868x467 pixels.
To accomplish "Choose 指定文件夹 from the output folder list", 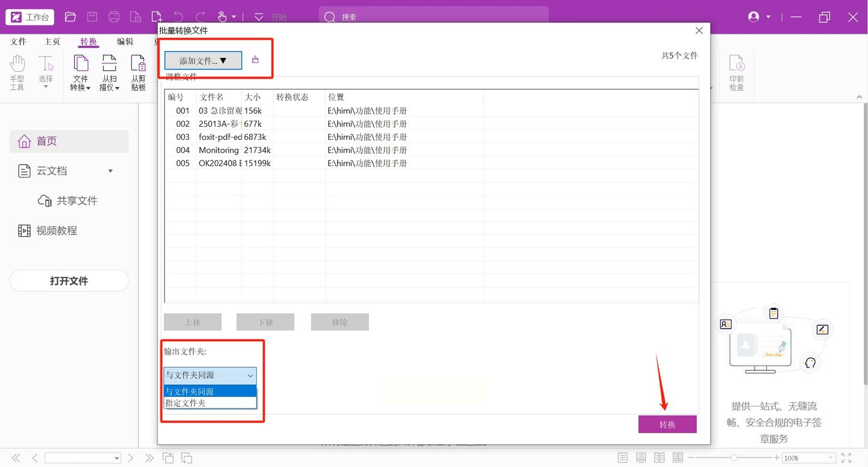I will (x=210, y=402).
